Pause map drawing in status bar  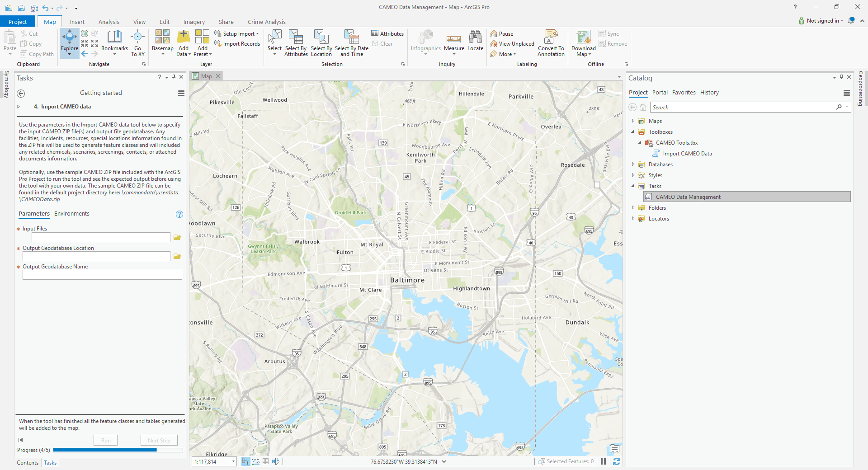[x=604, y=461]
